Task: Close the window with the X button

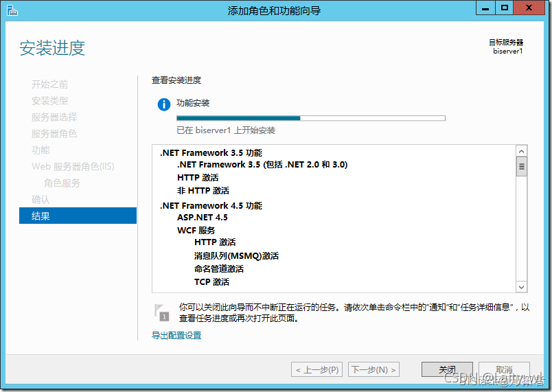Action: [529, 8]
